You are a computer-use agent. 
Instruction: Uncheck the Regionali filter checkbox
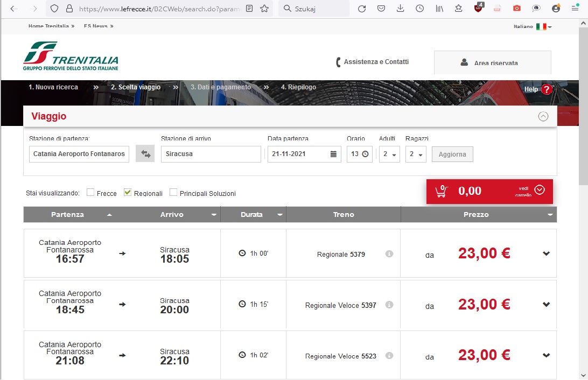[128, 192]
